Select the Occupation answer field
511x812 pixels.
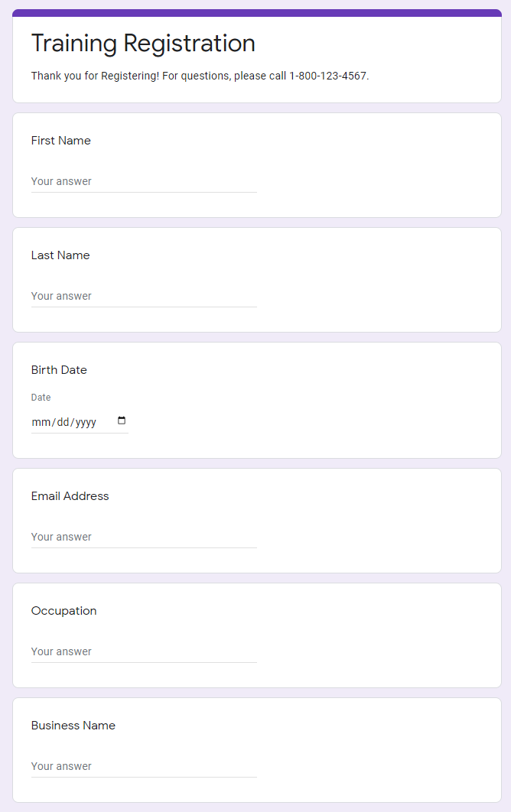pyautogui.click(x=144, y=652)
